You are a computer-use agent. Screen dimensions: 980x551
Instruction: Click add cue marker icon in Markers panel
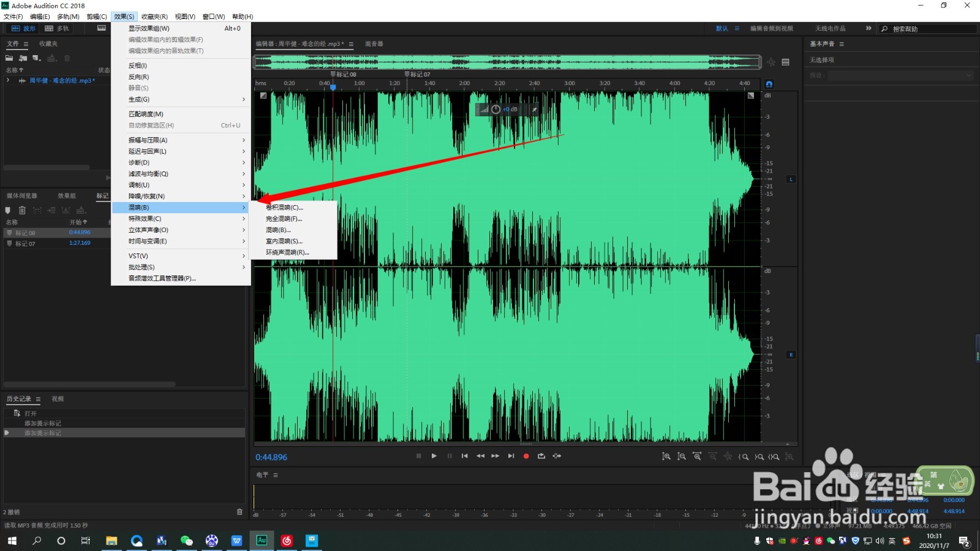(x=8, y=210)
